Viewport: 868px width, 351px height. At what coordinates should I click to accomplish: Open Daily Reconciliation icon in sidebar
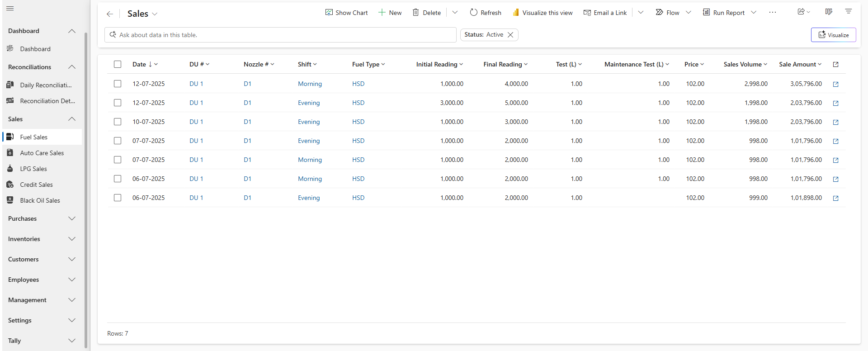pos(10,85)
